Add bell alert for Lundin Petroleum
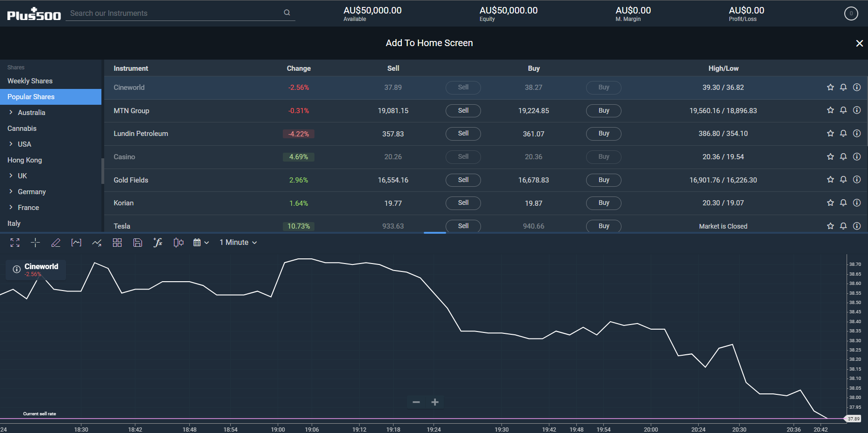Image resolution: width=868 pixels, height=433 pixels. click(843, 134)
